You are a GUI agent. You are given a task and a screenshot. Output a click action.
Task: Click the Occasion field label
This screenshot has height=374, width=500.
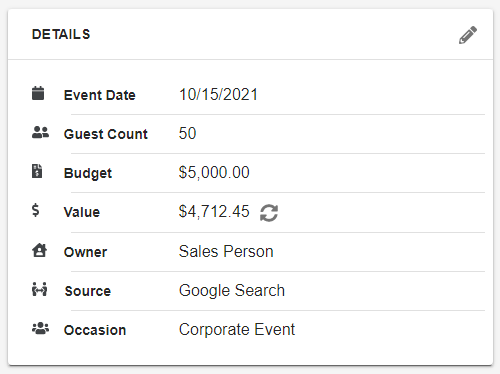[95, 330]
